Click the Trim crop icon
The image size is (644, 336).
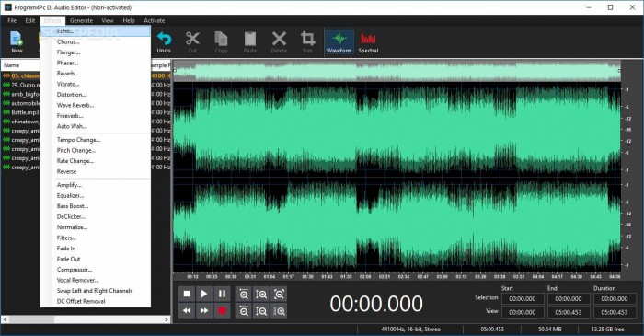click(307, 42)
